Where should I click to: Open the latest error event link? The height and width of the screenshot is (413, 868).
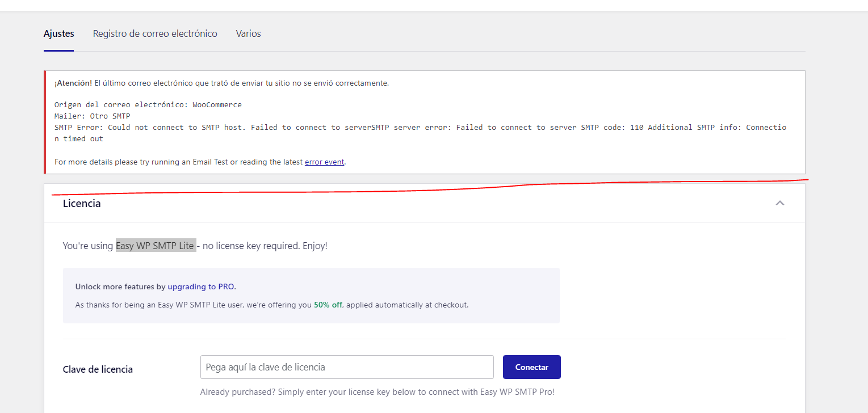(324, 162)
